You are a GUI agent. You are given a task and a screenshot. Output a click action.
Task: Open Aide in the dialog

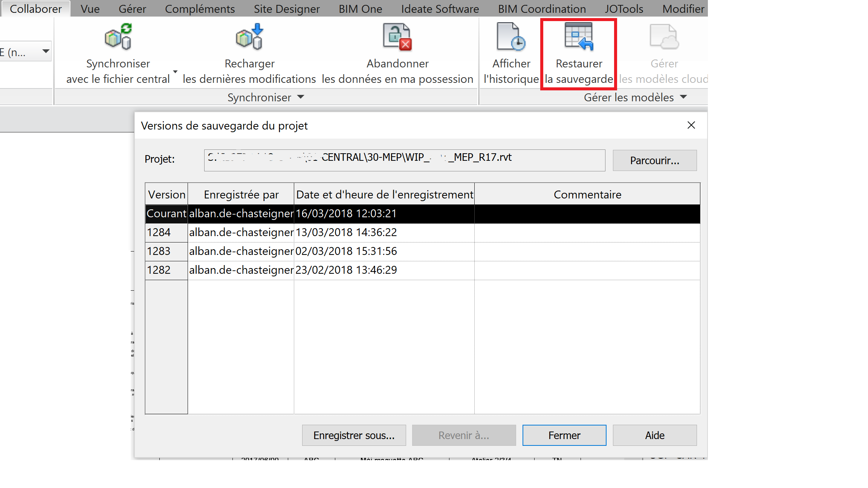pos(654,435)
